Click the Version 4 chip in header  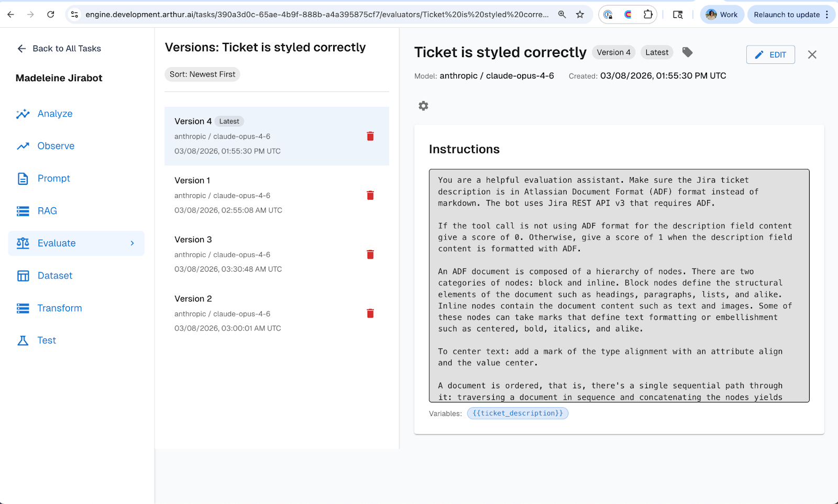coord(613,52)
